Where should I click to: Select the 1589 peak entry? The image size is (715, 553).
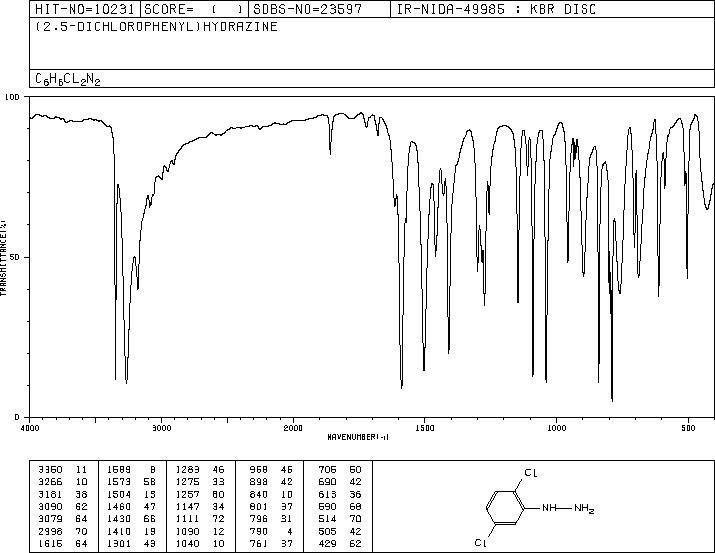point(131,469)
